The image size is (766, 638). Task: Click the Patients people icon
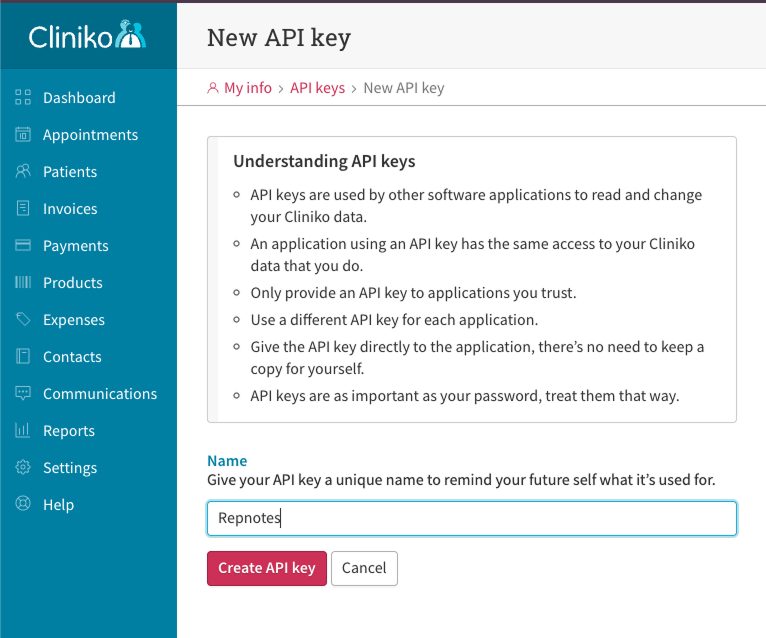tap(23, 171)
